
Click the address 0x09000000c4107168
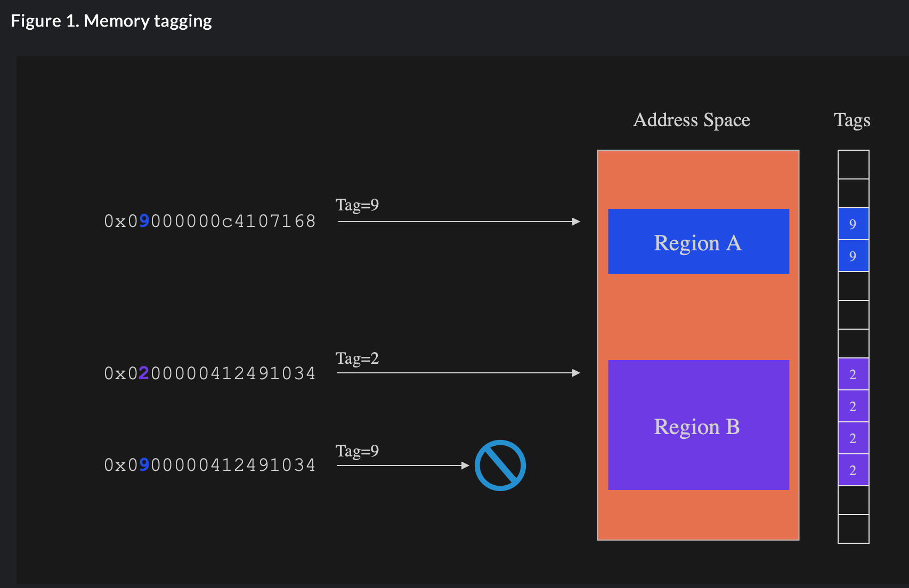click(x=209, y=221)
